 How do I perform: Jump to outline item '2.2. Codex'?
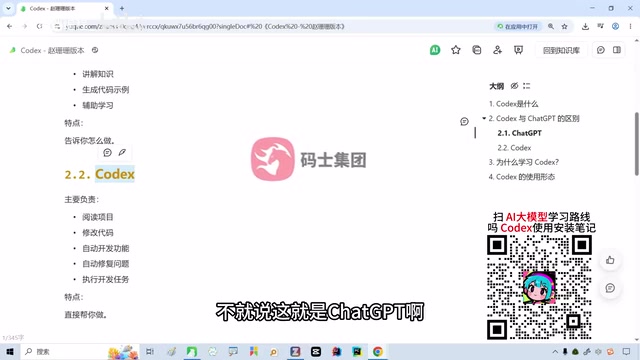(514, 148)
